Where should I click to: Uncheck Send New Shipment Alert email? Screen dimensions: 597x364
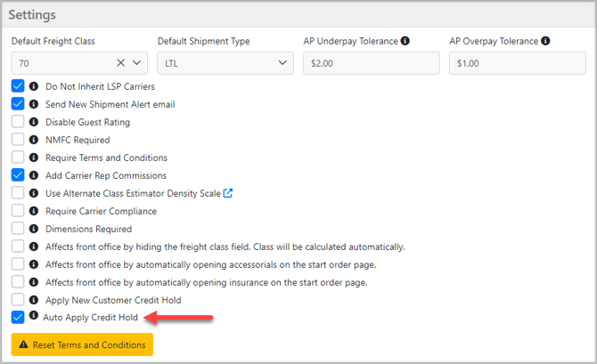pos(18,104)
